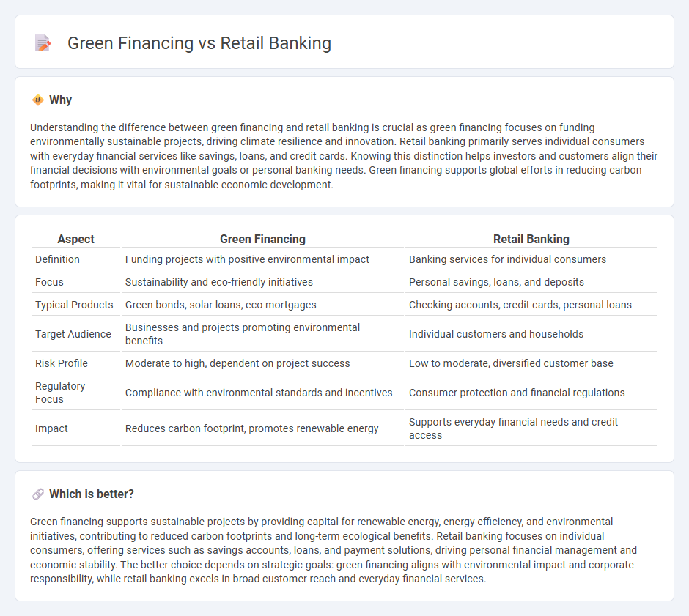Click 'Moderate to high, dependent on project success'
Screen dimensions: 689x616
[x=237, y=363]
